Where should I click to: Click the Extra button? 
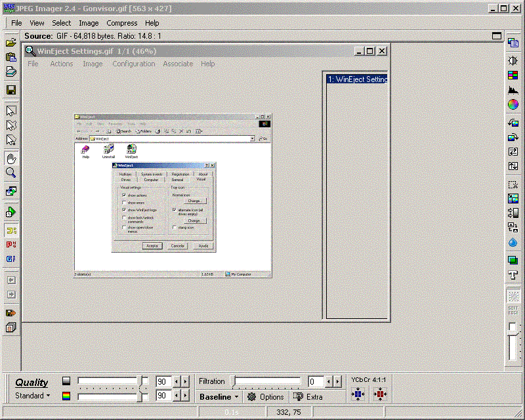coord(308,397)
